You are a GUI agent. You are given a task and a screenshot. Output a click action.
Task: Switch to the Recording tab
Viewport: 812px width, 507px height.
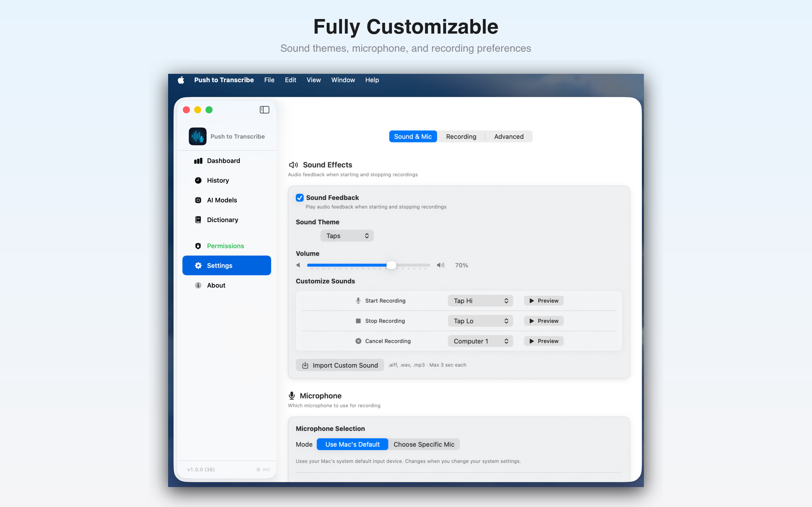(461, 137)
